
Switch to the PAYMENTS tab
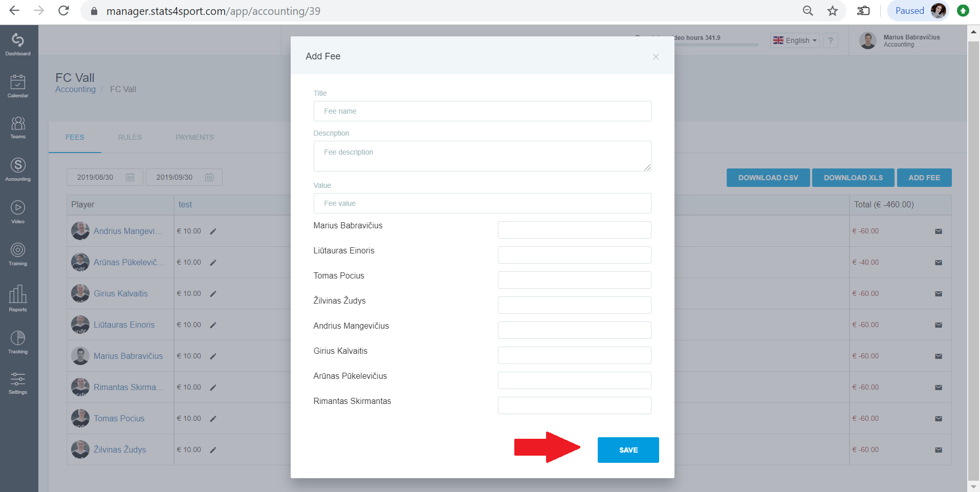coord(194,137)
